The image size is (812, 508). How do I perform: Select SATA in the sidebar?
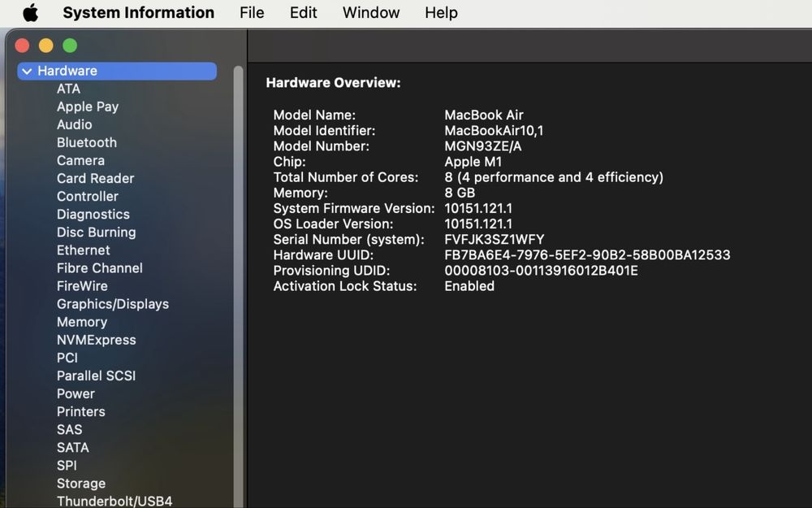pyautogui.click(x=72, y=447)
